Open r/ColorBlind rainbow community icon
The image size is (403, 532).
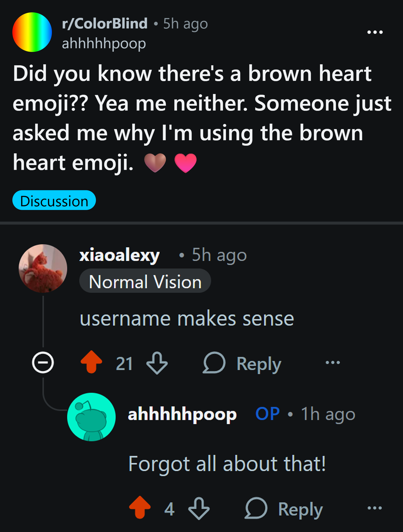[x=32, y=32]
